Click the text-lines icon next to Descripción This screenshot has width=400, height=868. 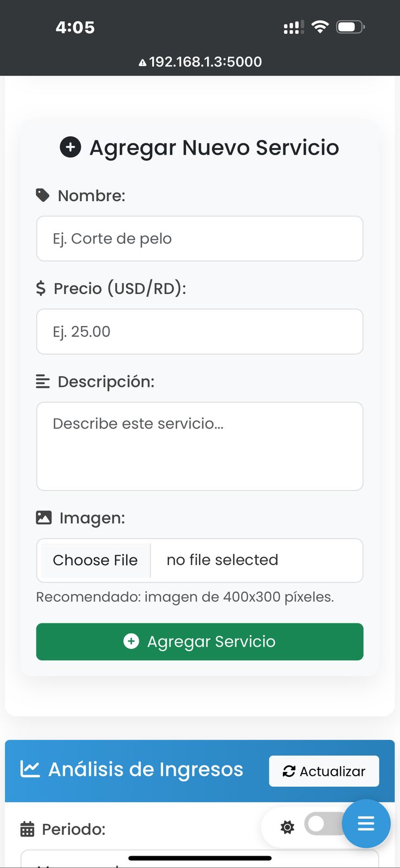click(43, 381)
